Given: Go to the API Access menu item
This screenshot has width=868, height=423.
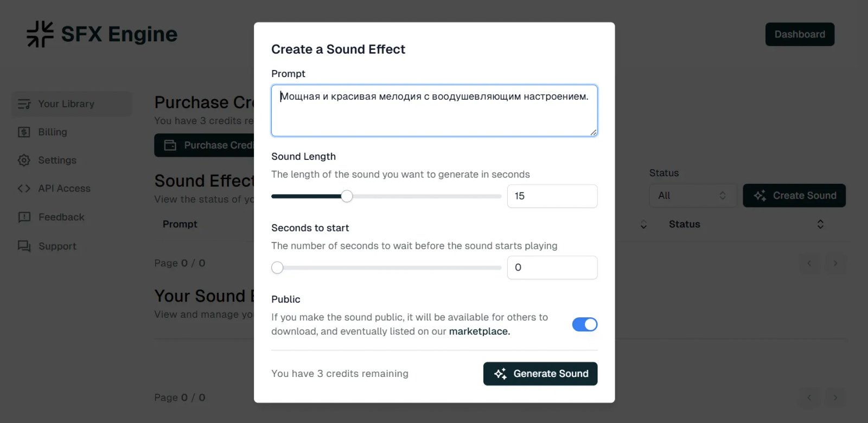Looking at the screenshot, I should point(64,189).
